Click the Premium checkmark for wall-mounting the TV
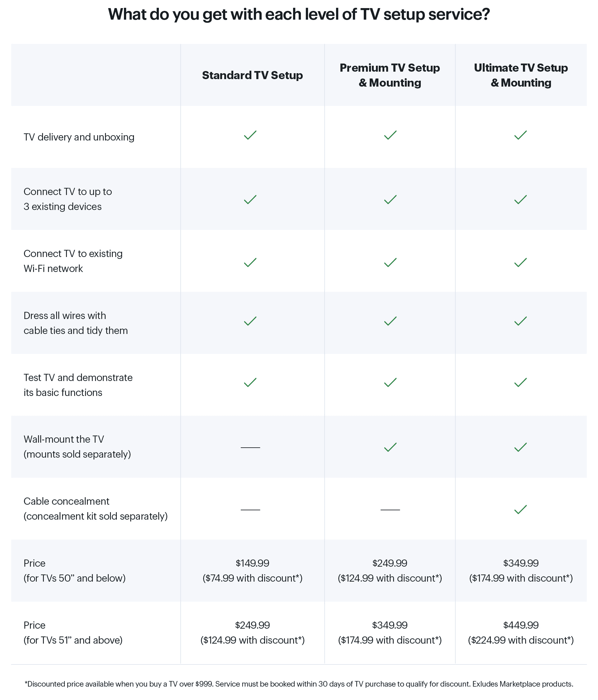The image size is (598, 700). pos(390,447)
